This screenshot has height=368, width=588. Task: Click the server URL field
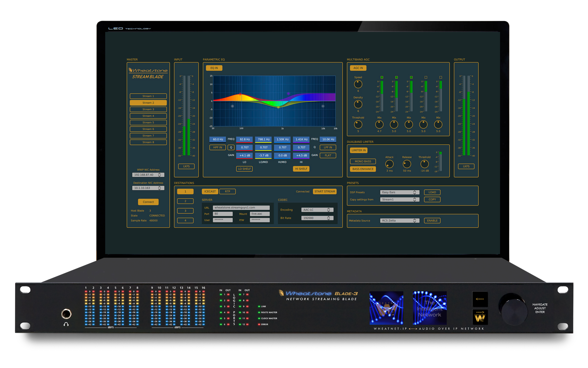pos(241,208)
